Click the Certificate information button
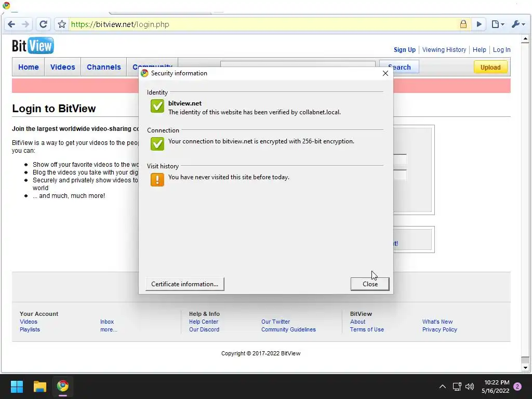Image resolution: width=532 pixels, height=399 pixels. coord(184,284)
